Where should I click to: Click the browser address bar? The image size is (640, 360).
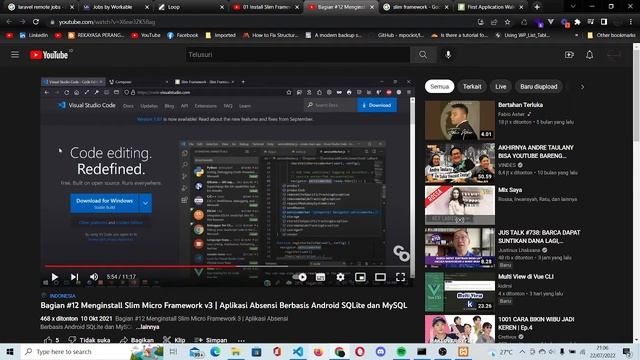pos(261,22)
